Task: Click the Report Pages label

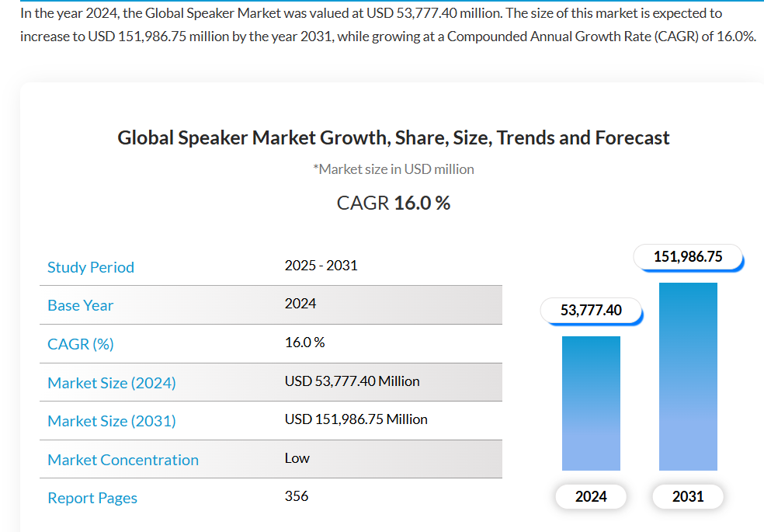Action: pos(92,498)
